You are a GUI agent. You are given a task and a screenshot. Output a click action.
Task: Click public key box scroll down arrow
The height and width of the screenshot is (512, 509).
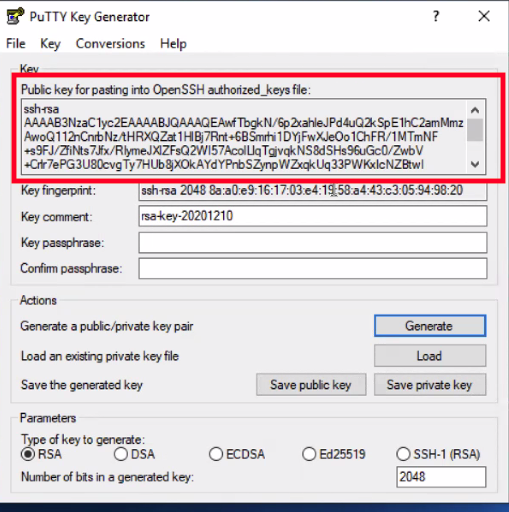click(x=475, y=164)
